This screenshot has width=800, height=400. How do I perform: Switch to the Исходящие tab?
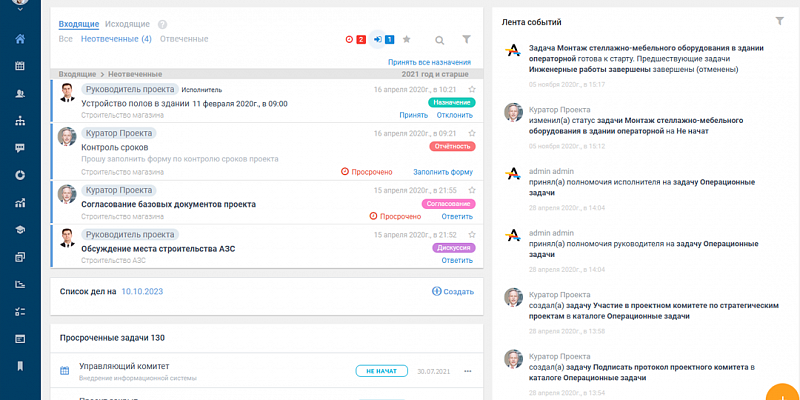click(127, 24)
